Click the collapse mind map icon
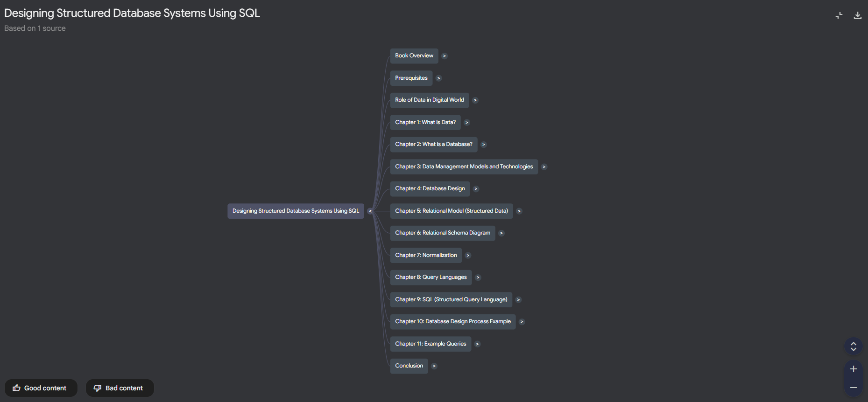The image size is (868, 402). (x=839, y=15)
